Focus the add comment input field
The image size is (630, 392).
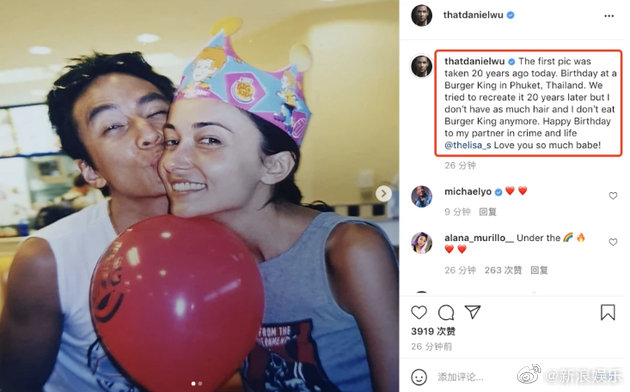click(x=474, y=377)
